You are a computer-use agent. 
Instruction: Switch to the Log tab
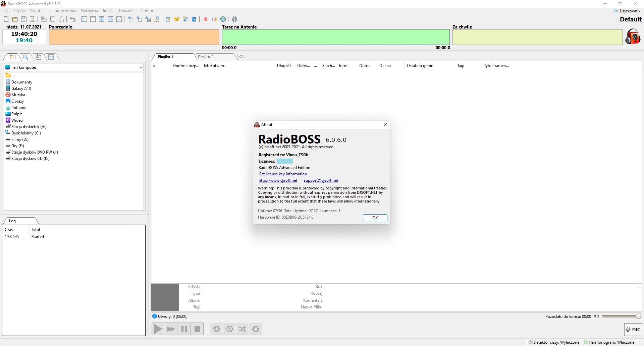(20, 221)
